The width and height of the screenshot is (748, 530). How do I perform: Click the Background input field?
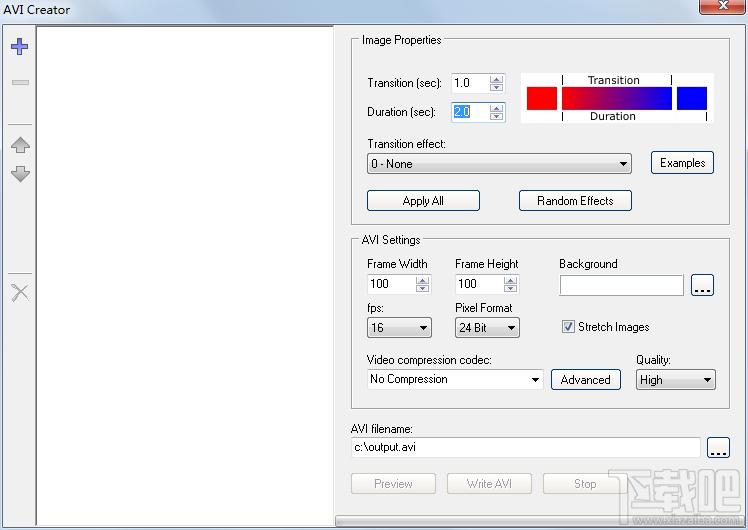[x=622, y=285]
